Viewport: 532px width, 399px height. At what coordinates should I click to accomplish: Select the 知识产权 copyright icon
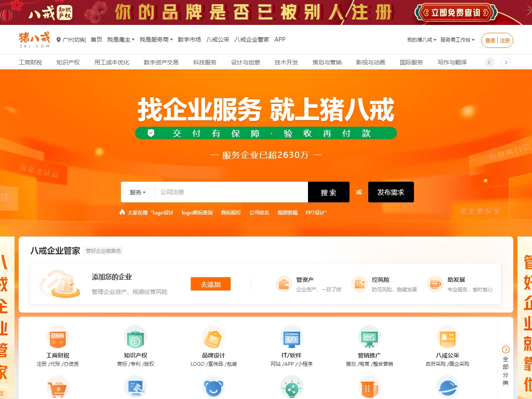pyautogui.click(x=135, y=337)
